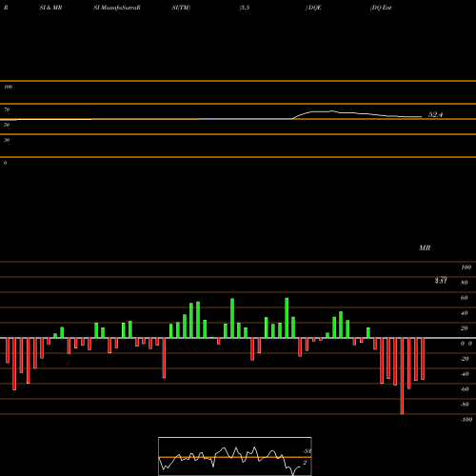This screenshot has width=476, height=476.
Task: Click the MR axis label -100
Action: click(466, 420)
